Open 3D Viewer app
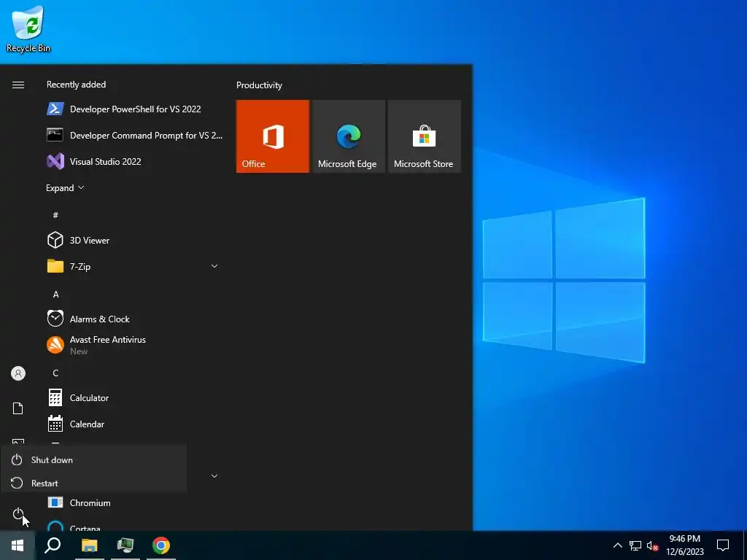This screenshot has width=747, height=560. (135, 241)
